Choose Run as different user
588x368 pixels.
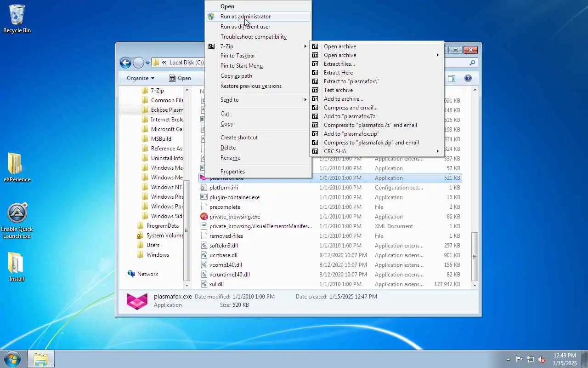point(258,27)
